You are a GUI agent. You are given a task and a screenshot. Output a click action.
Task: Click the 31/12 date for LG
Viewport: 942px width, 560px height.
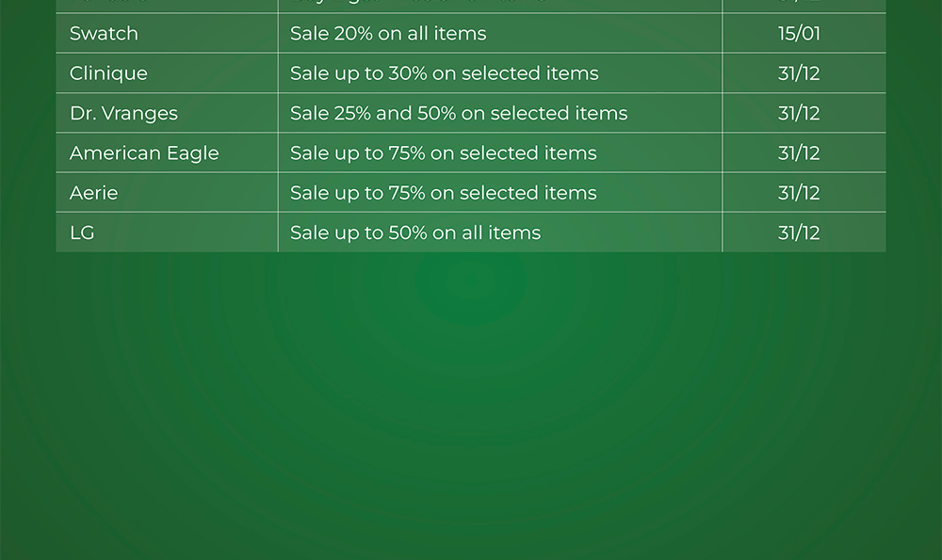click(x=799, y=232)
